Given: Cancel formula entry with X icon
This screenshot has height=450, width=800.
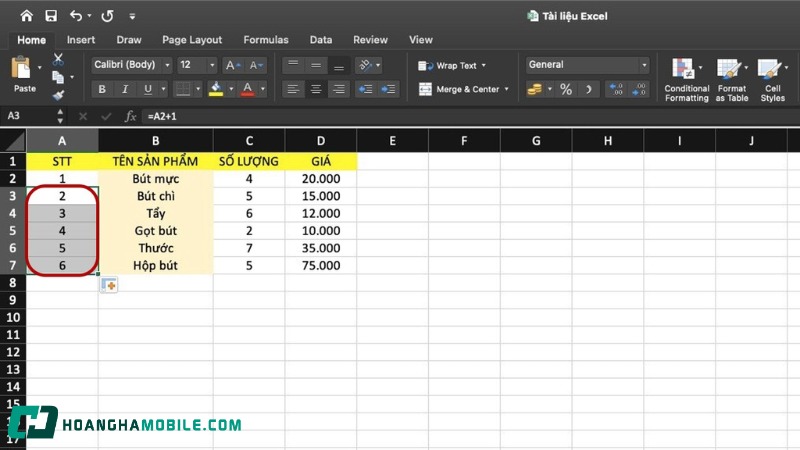Looking at the screenshot, I should tap(83, 117).
